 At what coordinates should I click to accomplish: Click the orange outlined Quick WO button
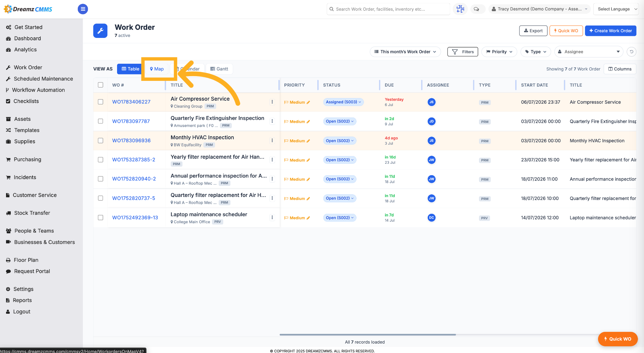pos(566,31)
